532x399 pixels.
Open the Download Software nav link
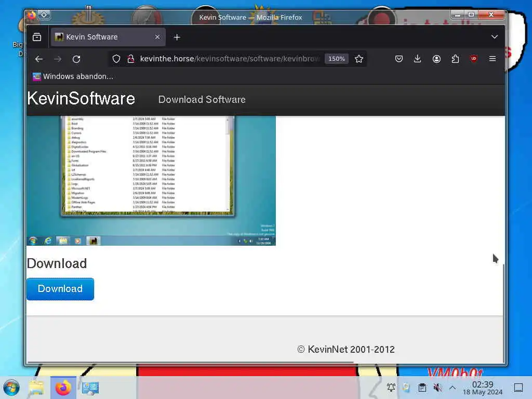(202, 99)
